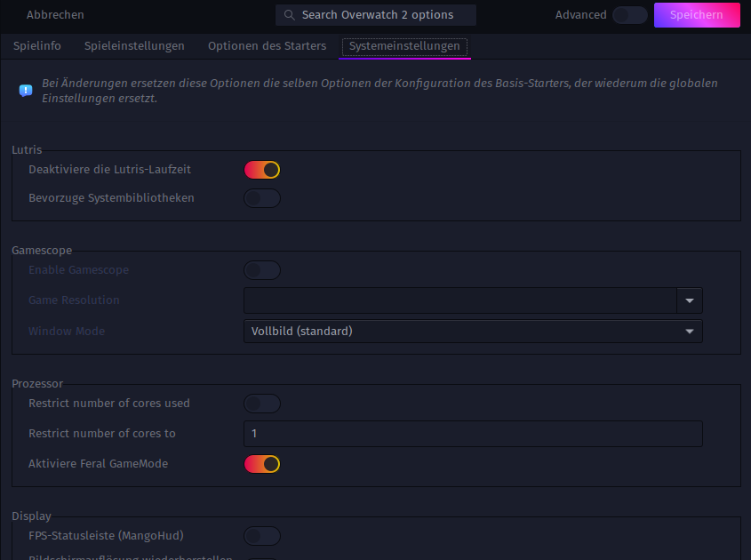
Task: Click Game Resolution text entry
Action: coord(460,300)
